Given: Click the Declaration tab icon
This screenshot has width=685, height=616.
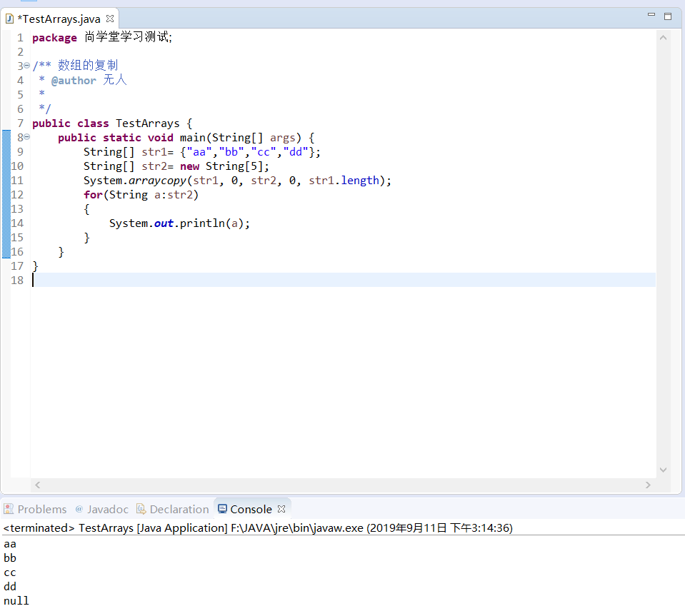Looking at the screenshot, I should 141,509.
